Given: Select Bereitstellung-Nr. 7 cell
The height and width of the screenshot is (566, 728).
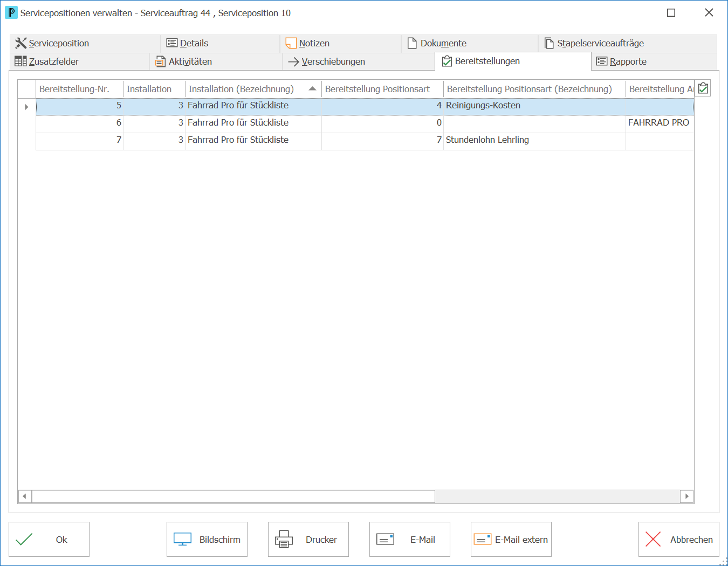Looking at the screenshot, I should coord(79,140).
